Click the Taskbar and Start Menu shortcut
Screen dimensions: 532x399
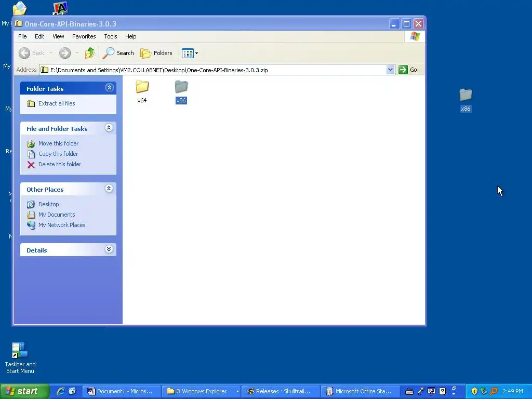click(20, 357)
